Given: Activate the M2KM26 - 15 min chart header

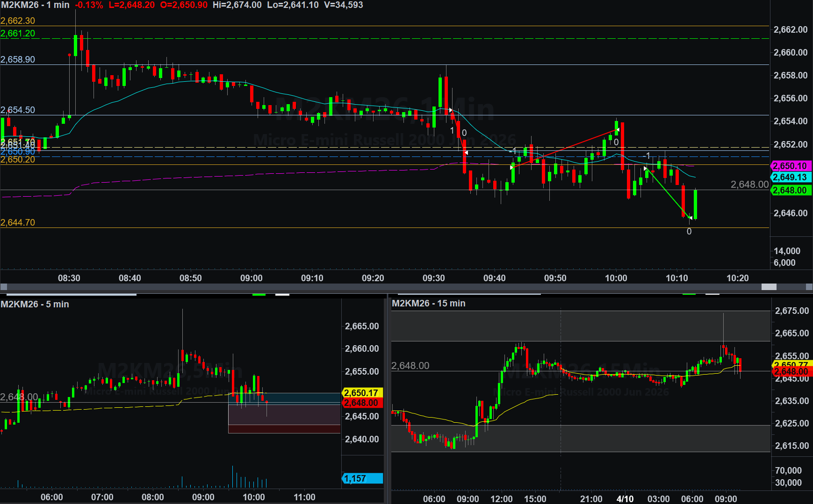Looking at the screenshot, I should click(x=428, y=304).
